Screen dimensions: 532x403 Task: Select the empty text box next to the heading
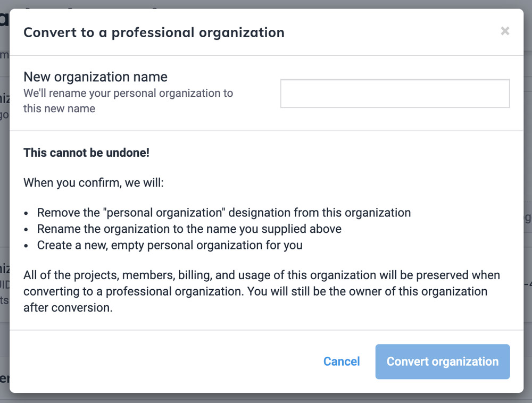pos(395,93)
